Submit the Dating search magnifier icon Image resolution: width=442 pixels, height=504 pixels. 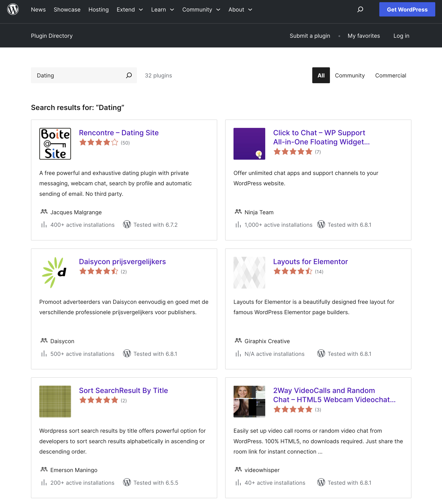pyautogui.click(x=129, y=75)
